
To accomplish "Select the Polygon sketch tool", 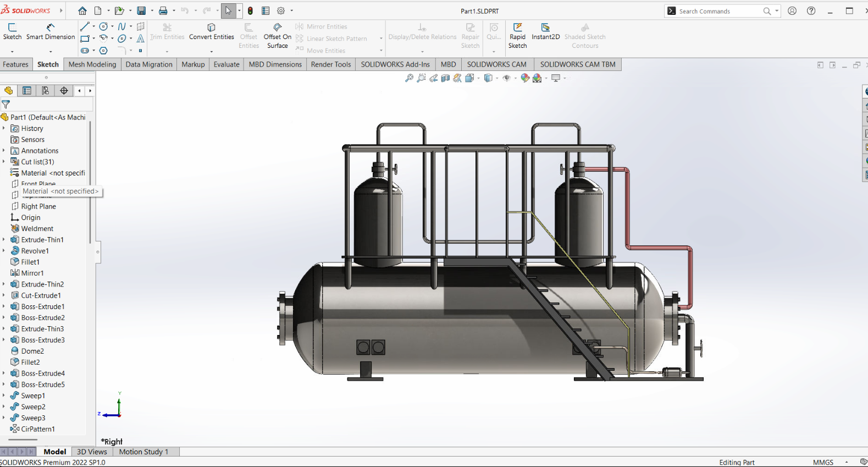I will click(103, 51).
